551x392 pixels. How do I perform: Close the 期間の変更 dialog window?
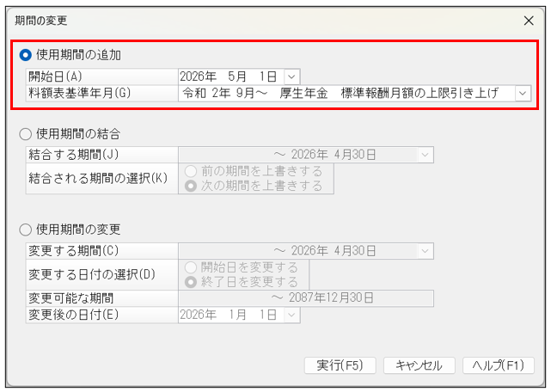pyautogui.click(x=528, y=19)
